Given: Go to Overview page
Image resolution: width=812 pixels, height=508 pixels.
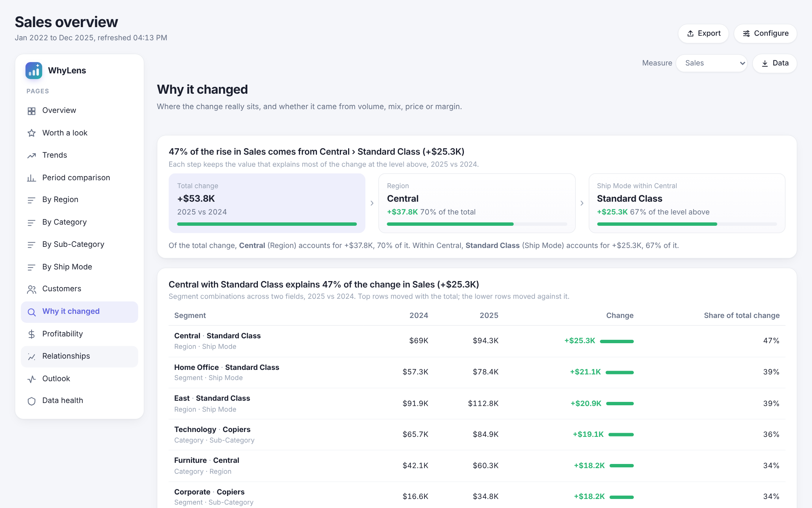Looking at the screenshot, I should tap(79, 111).
